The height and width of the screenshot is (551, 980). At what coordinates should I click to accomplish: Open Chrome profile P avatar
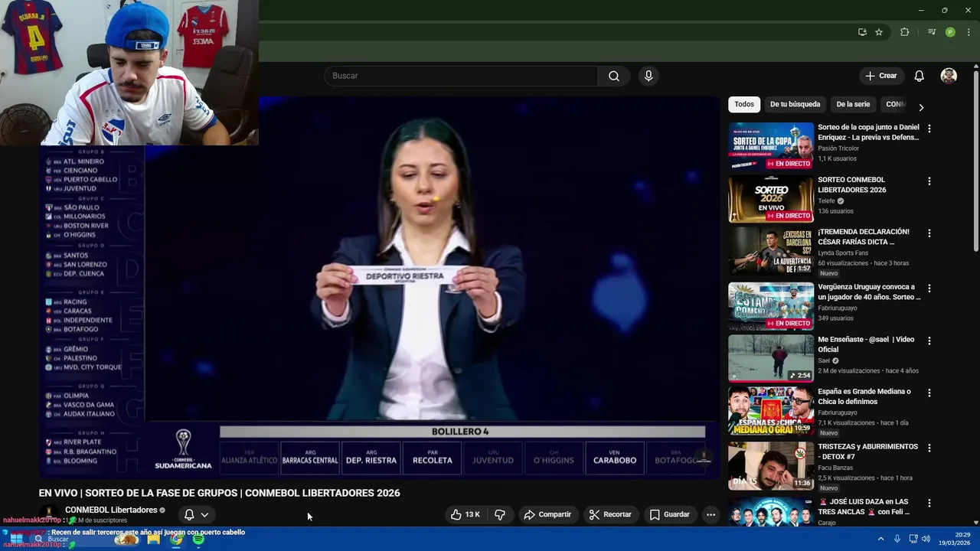(x=950, y=32)
